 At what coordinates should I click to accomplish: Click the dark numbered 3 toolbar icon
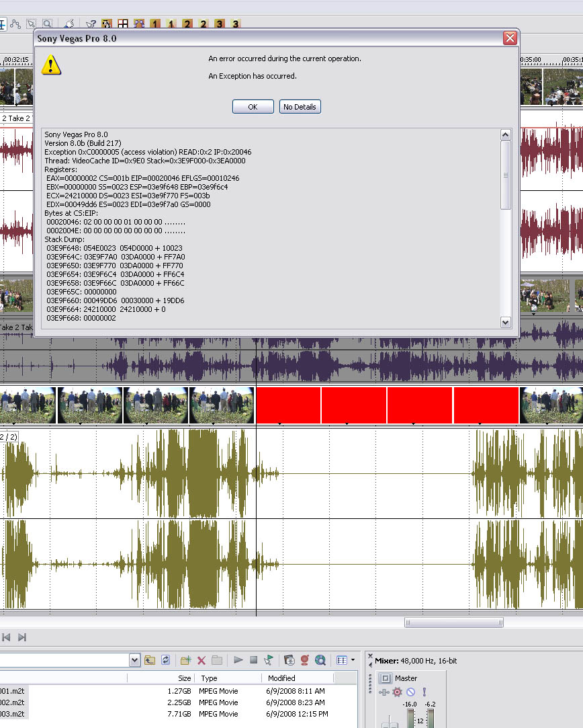(220, 24)
